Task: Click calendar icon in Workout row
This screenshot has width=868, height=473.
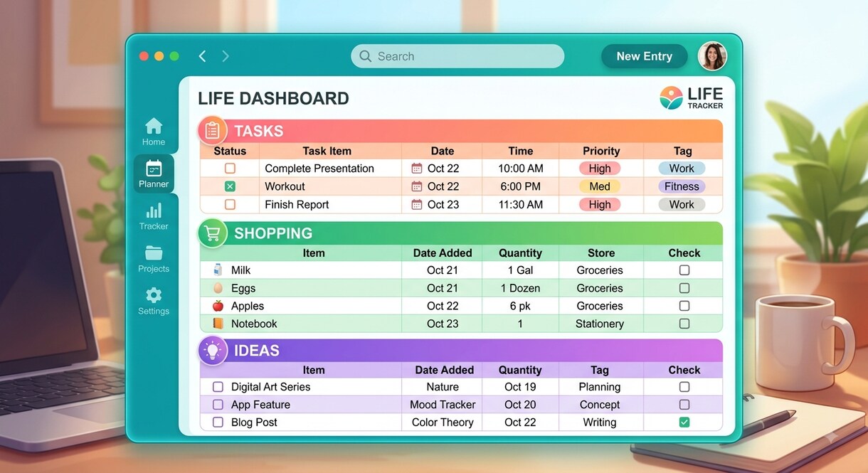Action: point(417,186)
